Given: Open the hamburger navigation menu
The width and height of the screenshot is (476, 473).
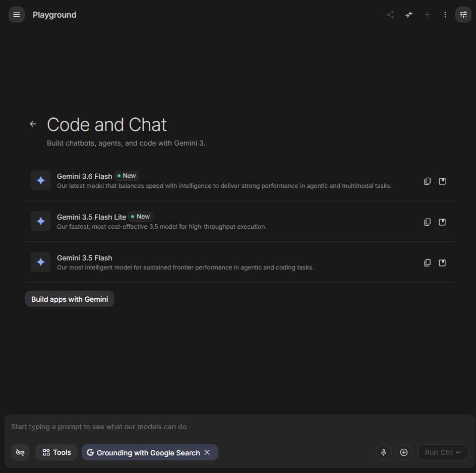Looking at the screenshot, I should coord(17,15).
